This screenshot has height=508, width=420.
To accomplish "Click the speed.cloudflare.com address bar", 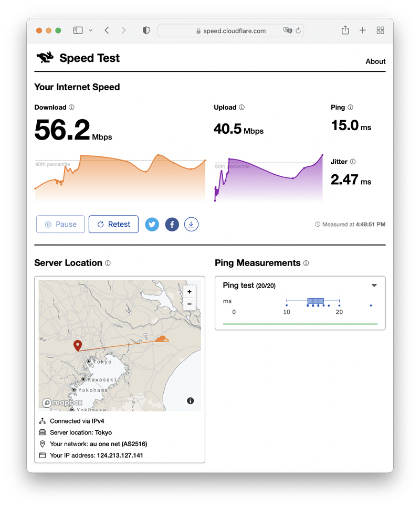I will [231, 30].
